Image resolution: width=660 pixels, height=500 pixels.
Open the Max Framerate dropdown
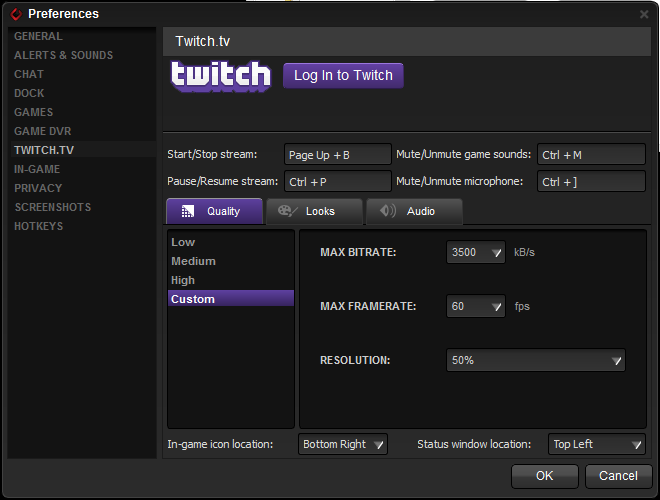pos(476,306)
